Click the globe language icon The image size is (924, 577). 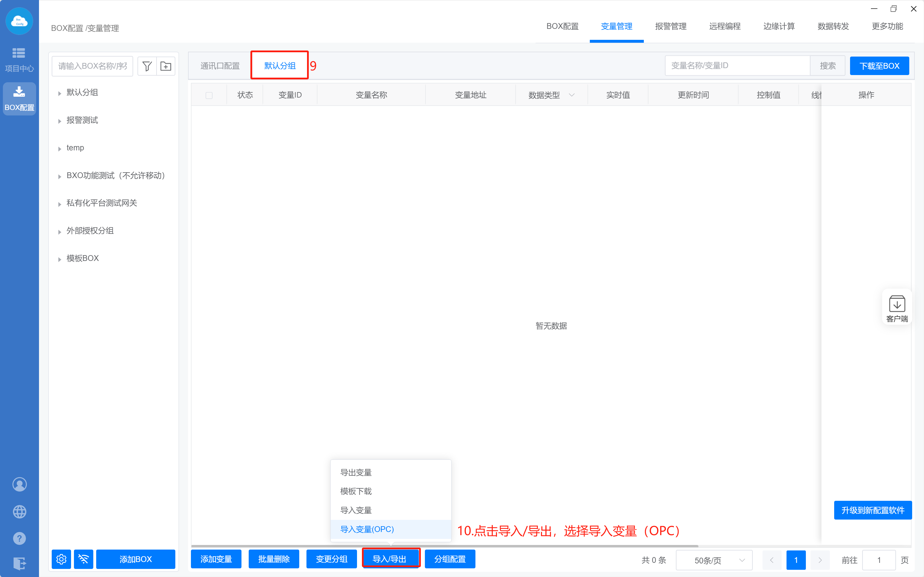click(19, 511)
